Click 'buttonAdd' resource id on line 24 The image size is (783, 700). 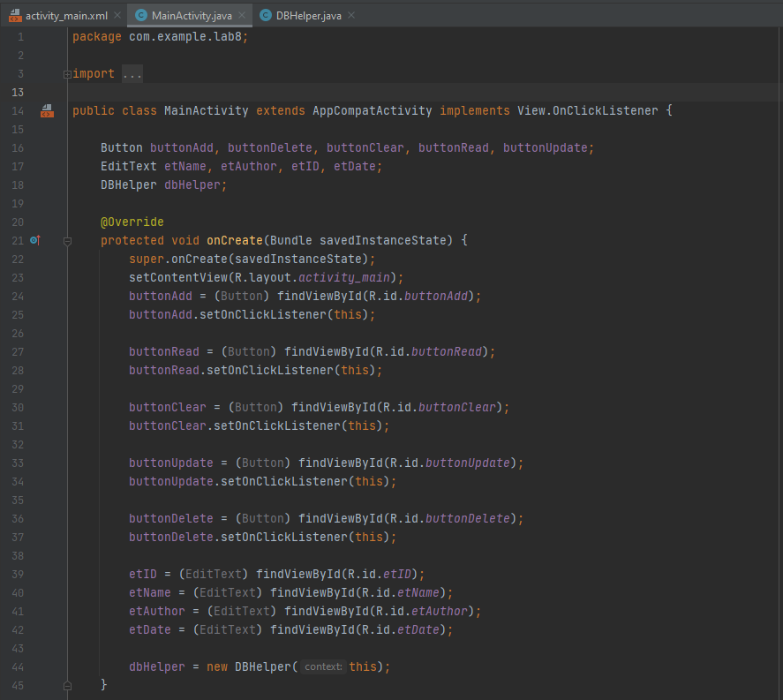436,296
